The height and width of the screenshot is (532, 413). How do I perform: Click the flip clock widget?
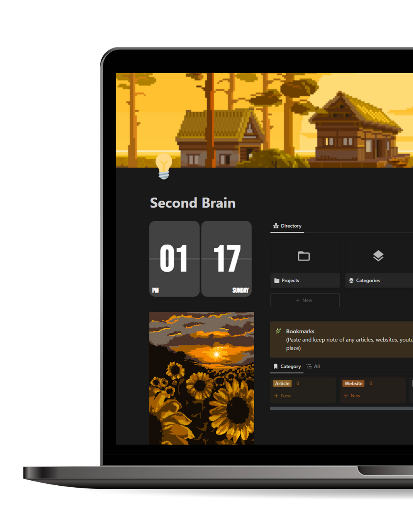pyautogui.click(x=201, y=258)
